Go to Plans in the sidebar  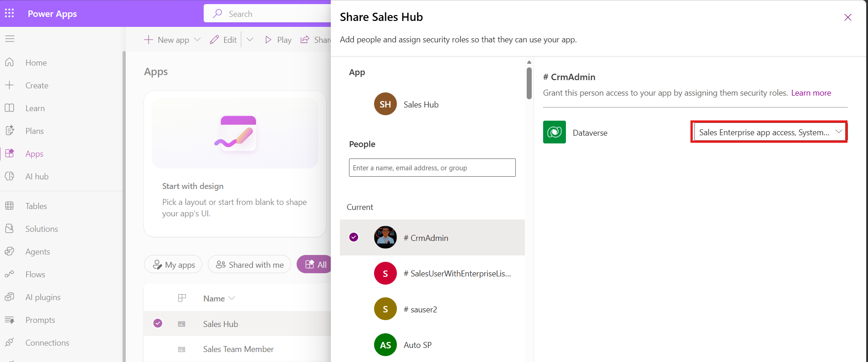click(35, 131)
